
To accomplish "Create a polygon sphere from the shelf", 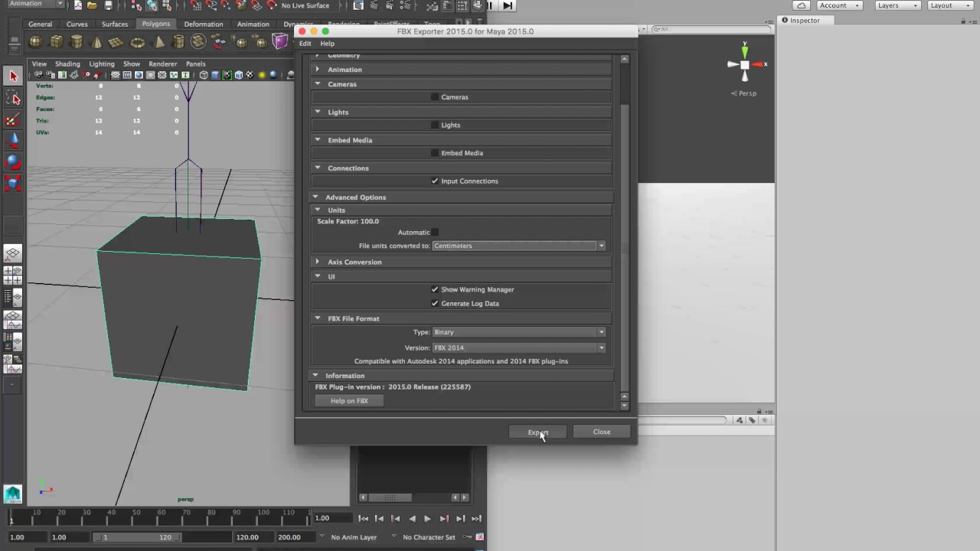I will [36, 42].
